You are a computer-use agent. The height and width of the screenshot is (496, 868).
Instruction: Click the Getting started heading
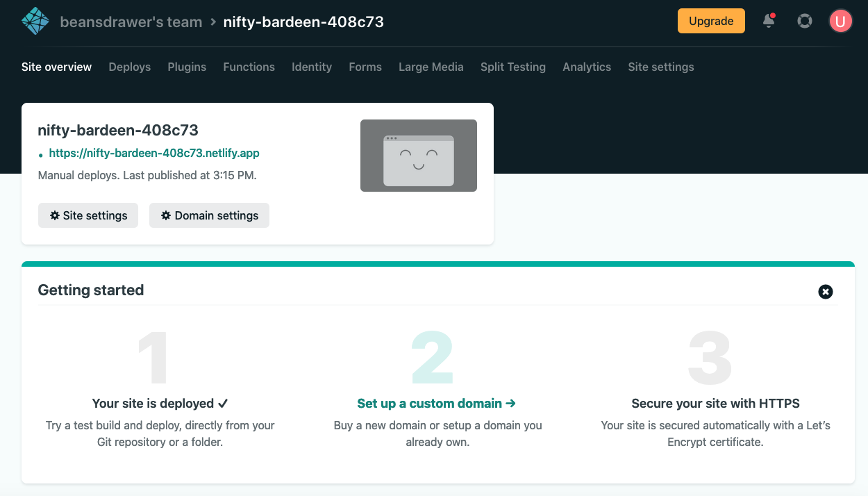tap(91, 290)
